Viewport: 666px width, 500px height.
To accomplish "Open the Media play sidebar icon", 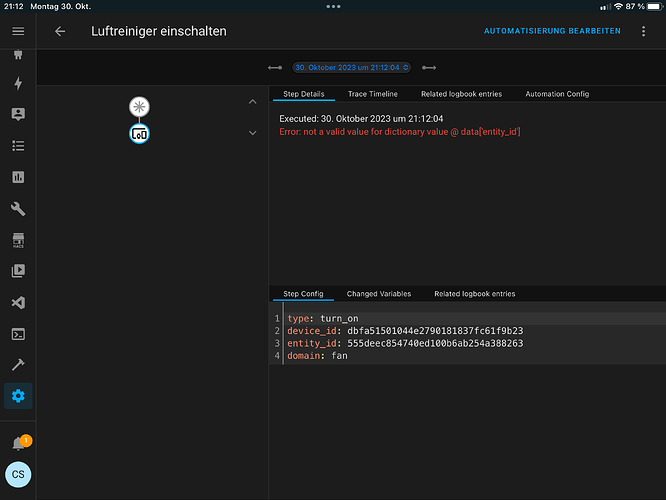I will pos(18,271).
